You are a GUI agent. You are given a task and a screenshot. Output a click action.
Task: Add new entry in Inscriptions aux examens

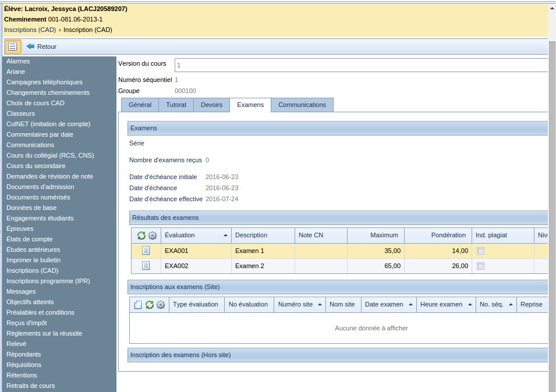pos(138,305)
